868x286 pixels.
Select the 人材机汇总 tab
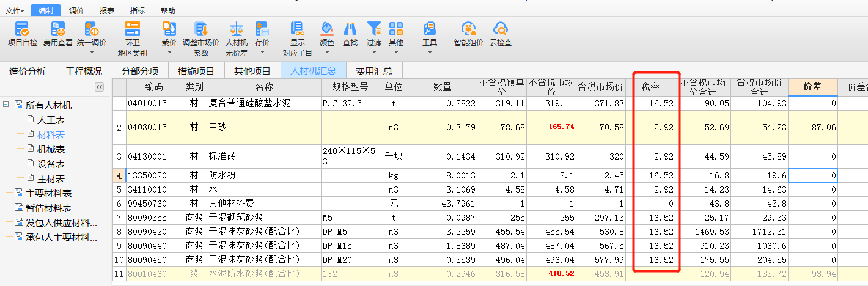[314, 71]
